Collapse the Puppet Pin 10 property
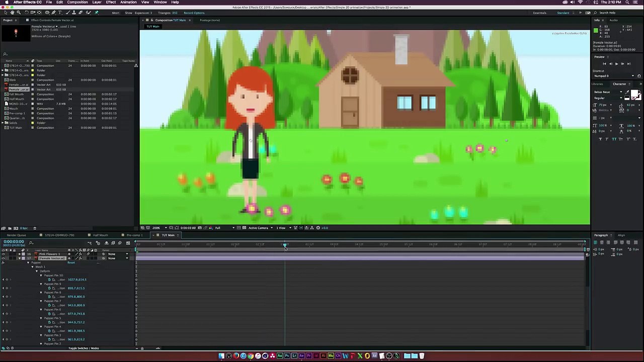The height and width of the screenshot is (362, 644). coord(41,276)
